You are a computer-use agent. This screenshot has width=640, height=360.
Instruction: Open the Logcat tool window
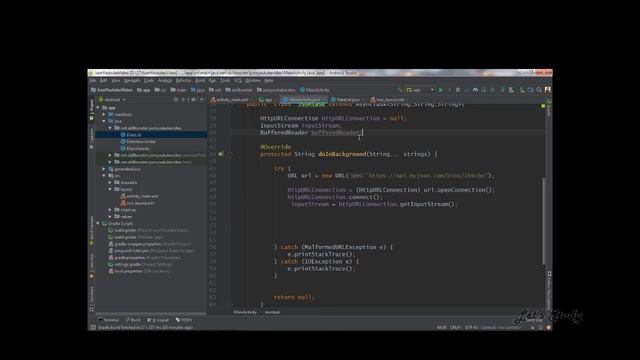coord(158,320)
